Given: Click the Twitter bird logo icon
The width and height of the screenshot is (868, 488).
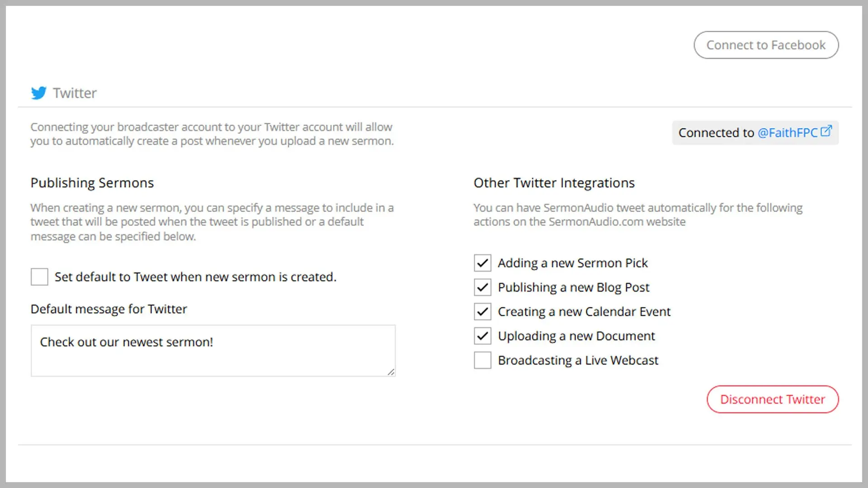Looking at the screenshot, I should click(39, 93).
